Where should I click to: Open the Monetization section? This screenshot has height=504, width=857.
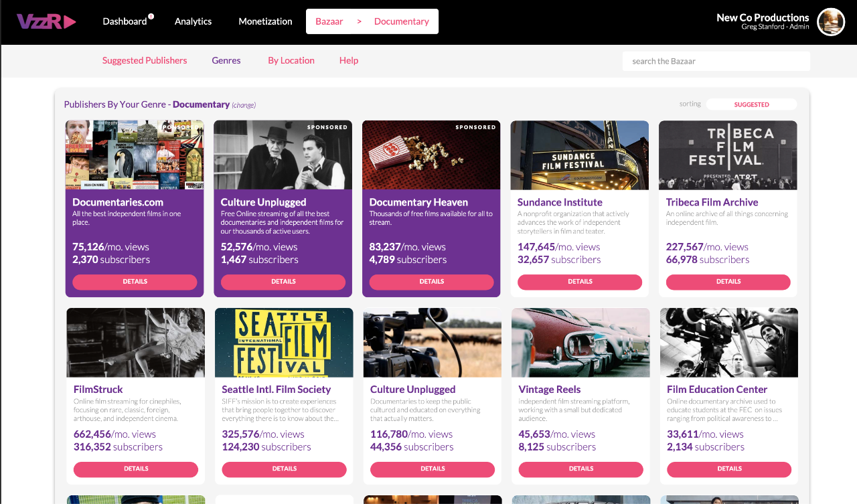tap(265, 21)
